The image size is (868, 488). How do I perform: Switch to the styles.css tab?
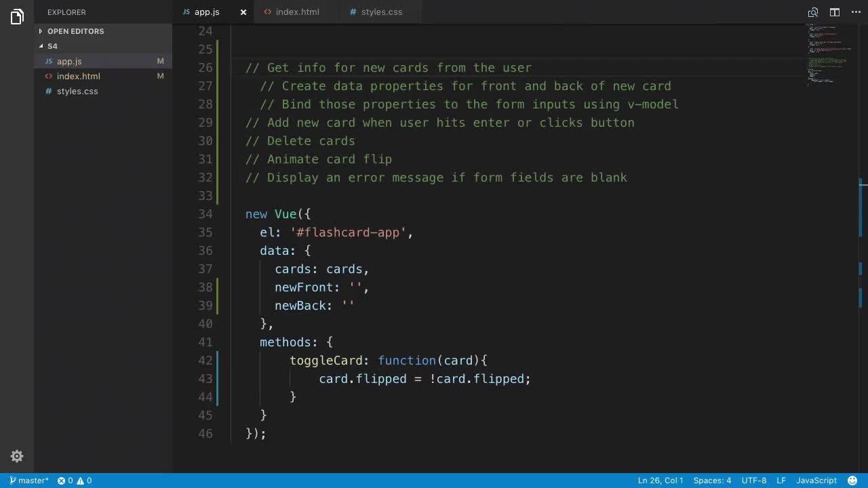pos(381,12)
